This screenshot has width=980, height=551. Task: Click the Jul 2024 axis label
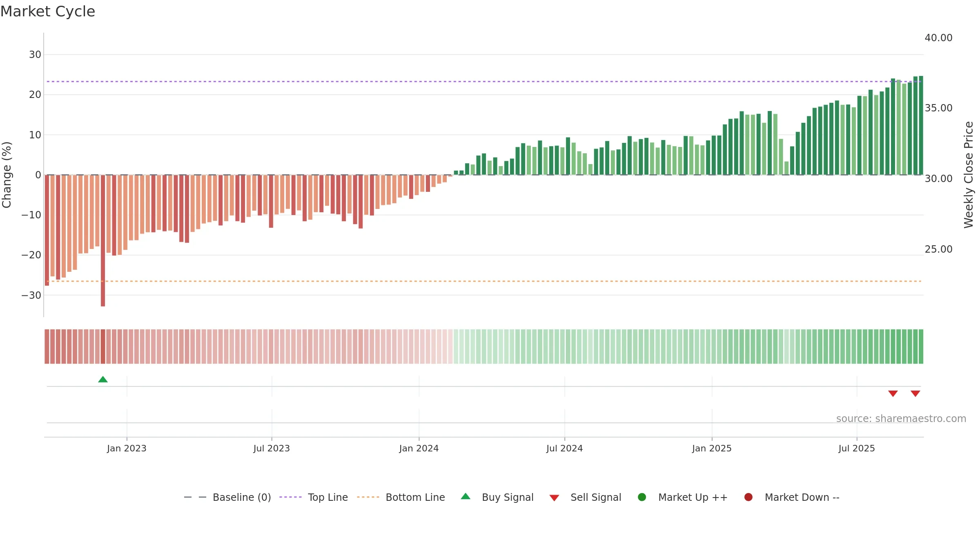[x=565, y=449]
